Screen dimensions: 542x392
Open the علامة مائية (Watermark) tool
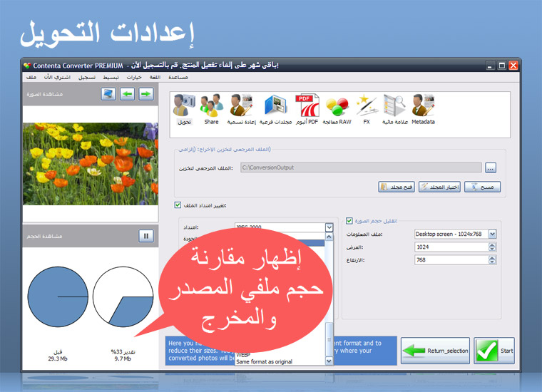pyautogui.click(x=395, y=109)
